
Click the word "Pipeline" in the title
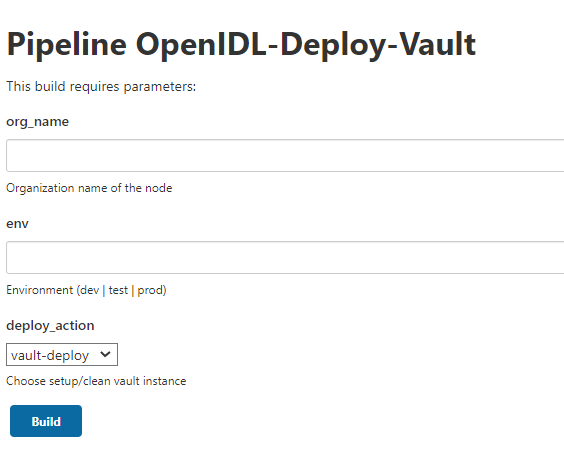(x=67, y=45)
